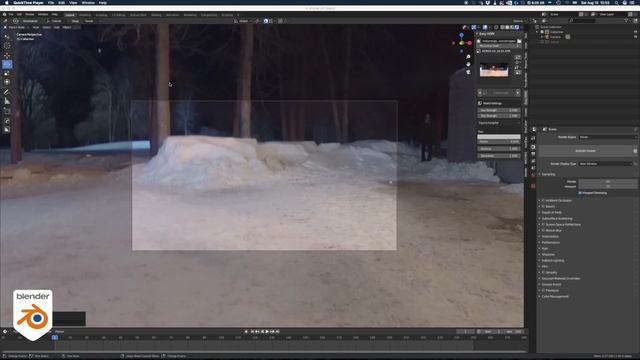Click the white color swatch in Easy HDRI
Screen dimensions: 640x360
(x=499, y=137)
